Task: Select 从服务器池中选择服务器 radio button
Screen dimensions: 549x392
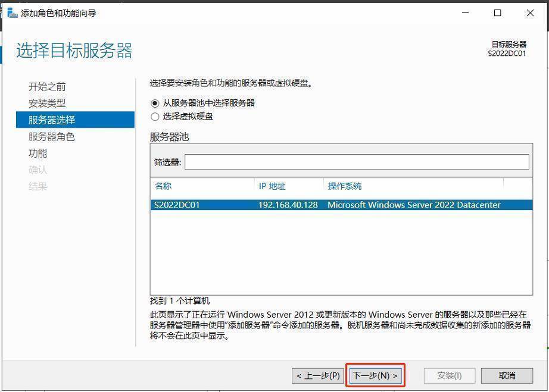Action: point(155,104)
